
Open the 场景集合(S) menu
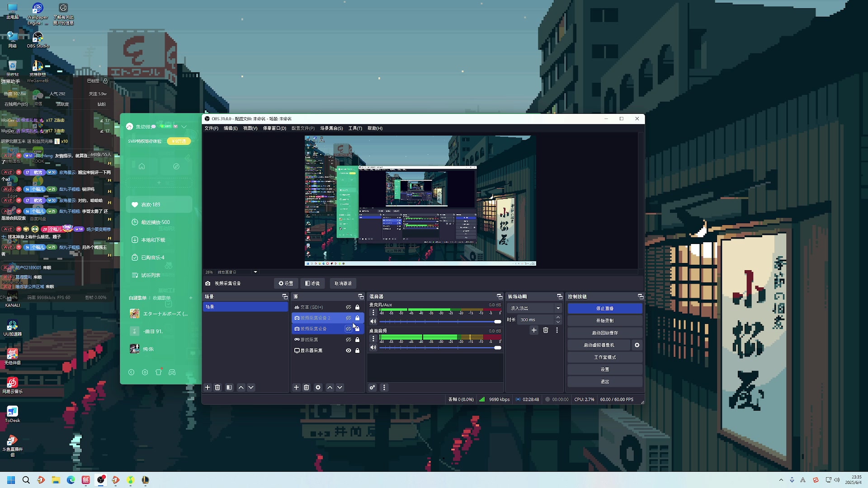331,128
